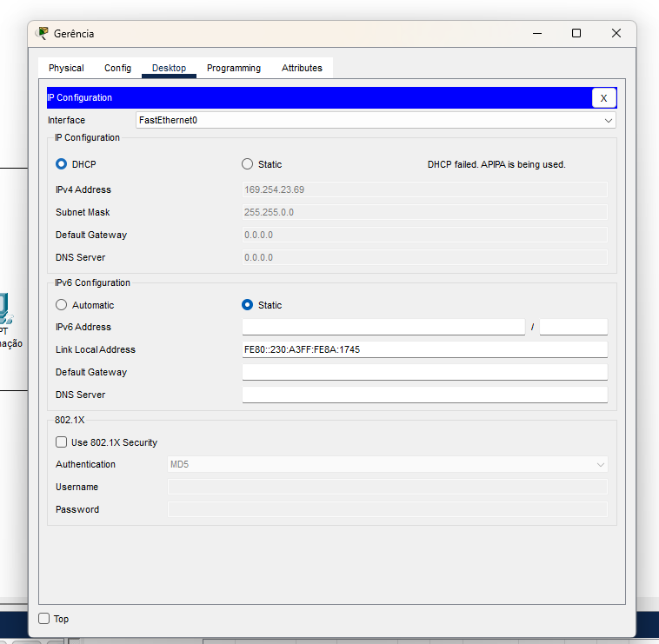Choose Static for IPv6 configuration

pyautogui.click(x=248, y=304)
